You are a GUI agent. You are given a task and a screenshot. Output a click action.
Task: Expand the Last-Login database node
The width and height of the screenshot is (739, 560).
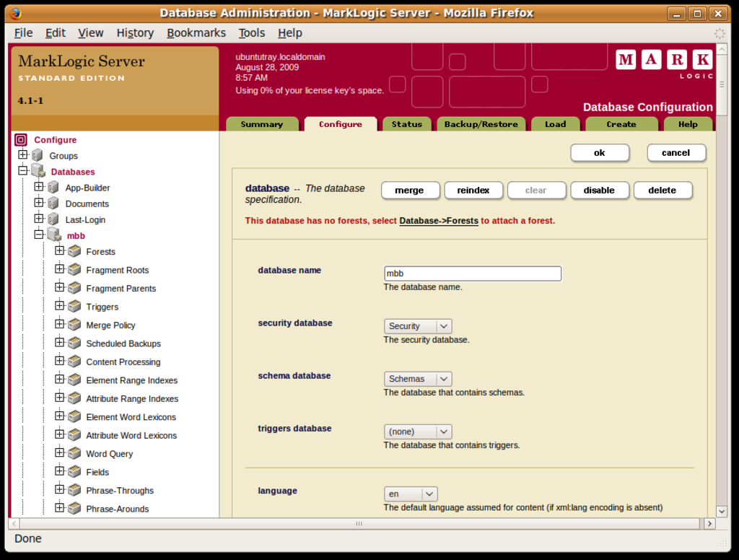39,218
